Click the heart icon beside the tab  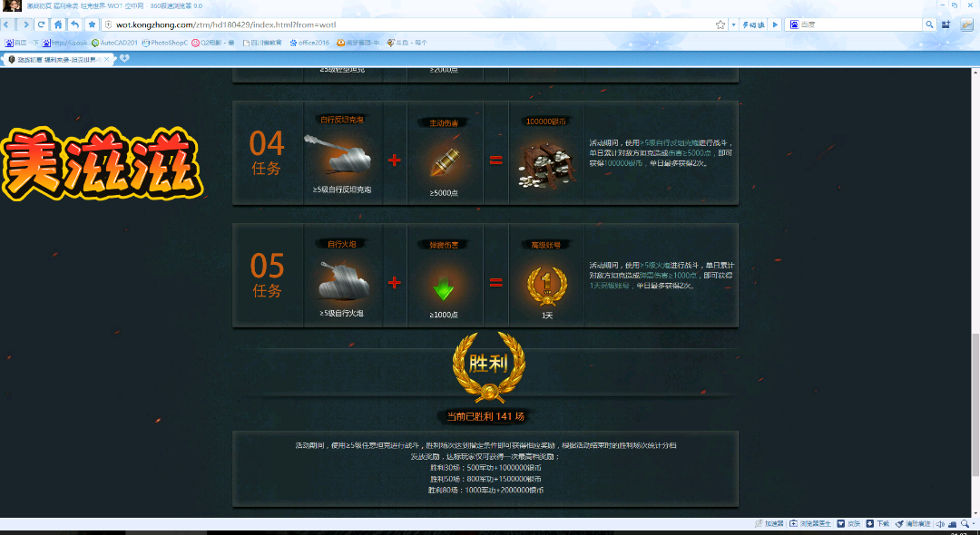point(124,59)
